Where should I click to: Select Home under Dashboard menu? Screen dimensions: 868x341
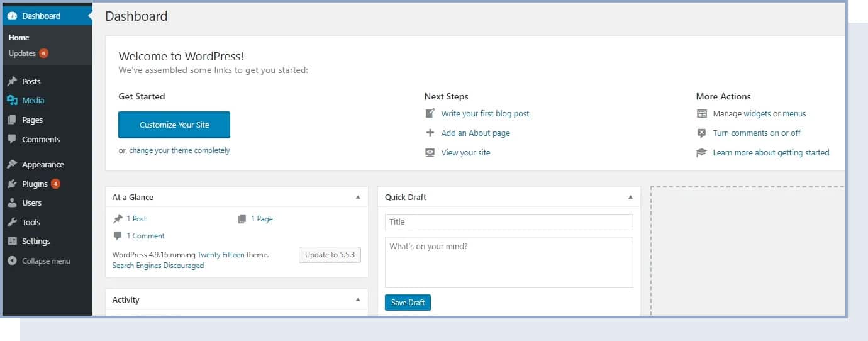click(x=19, y=38)
